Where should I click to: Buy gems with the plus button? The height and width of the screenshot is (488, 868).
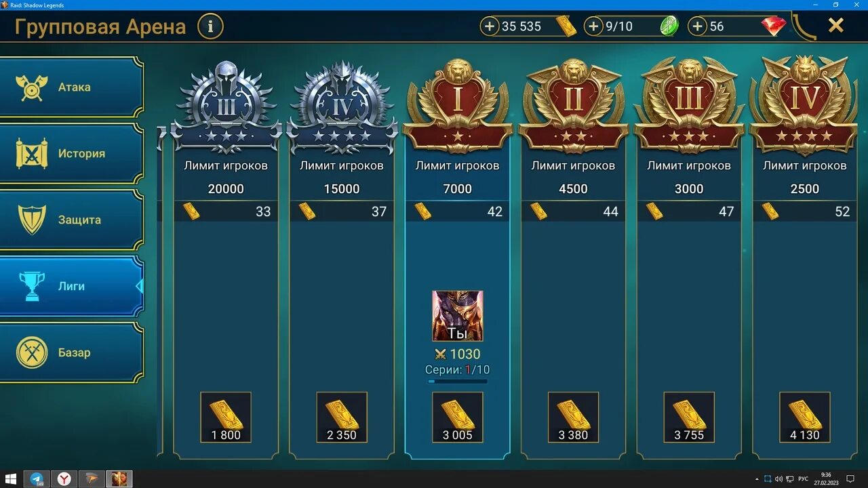coord(697,26)
